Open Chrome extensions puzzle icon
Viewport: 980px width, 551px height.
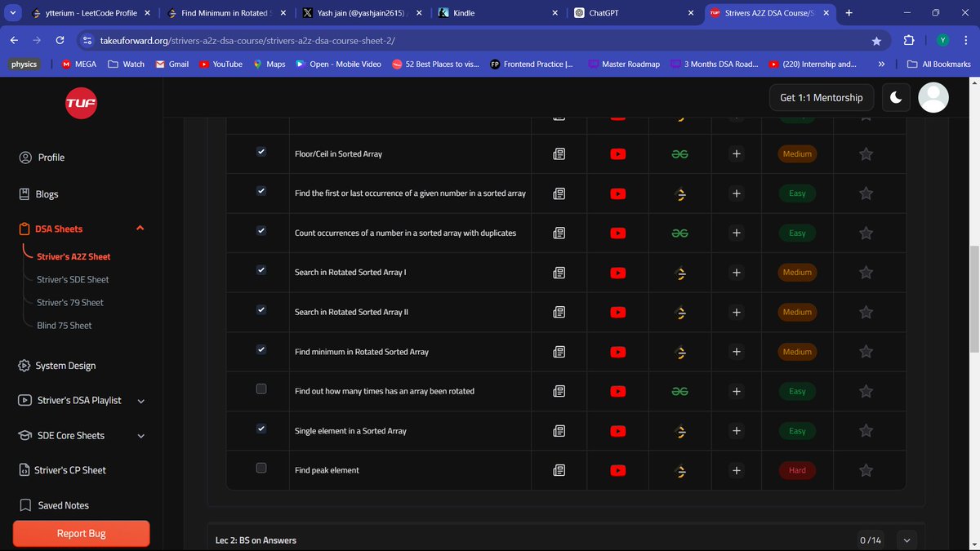pos(909,41)
